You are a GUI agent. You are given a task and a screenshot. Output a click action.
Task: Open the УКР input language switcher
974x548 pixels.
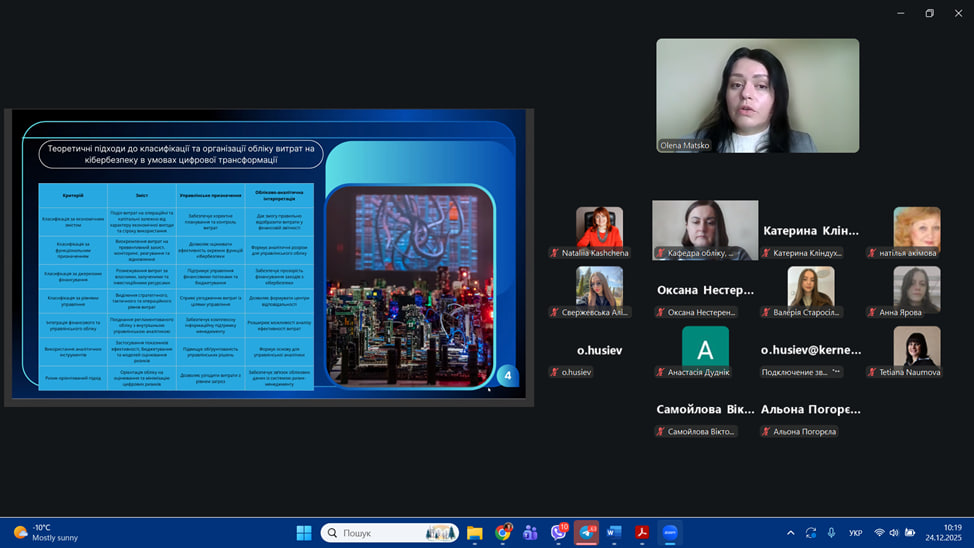coord(856,533)
